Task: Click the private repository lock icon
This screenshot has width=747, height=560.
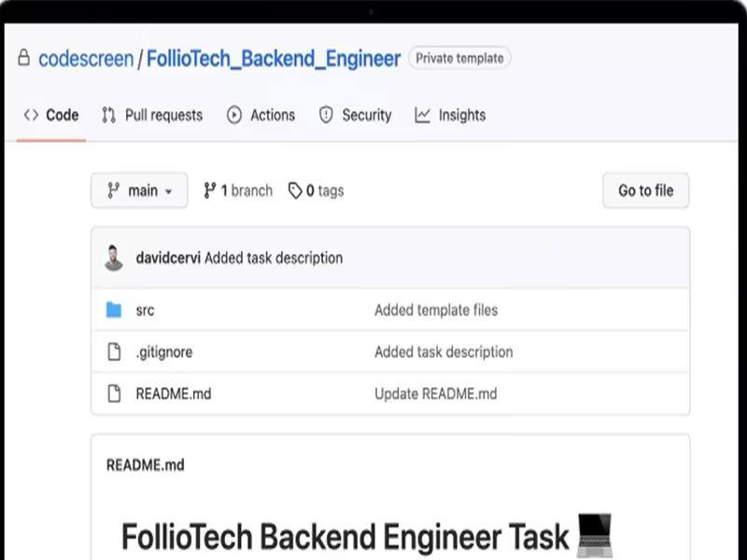Action: 24,58
